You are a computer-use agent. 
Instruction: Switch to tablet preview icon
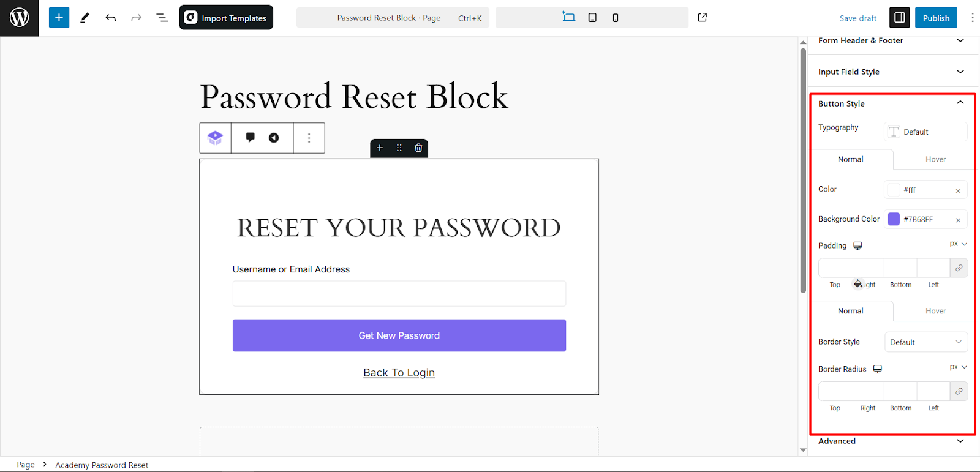592,18
